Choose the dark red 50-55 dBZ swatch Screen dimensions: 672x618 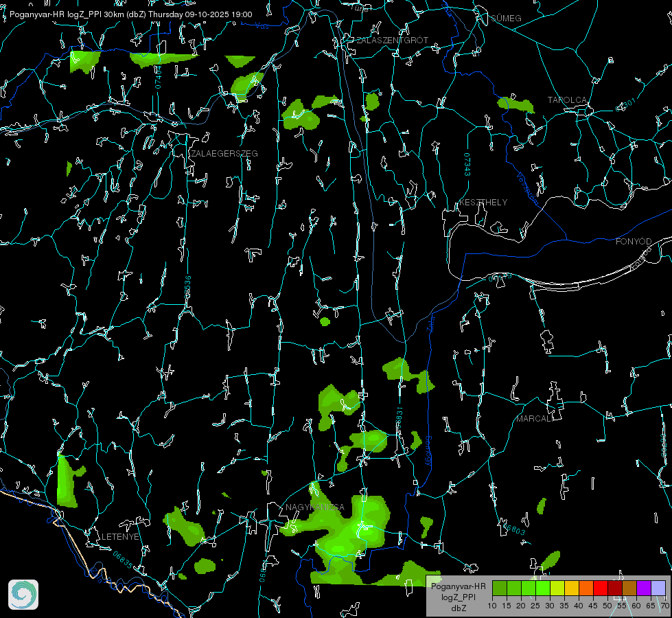click(x=615, y=588)
